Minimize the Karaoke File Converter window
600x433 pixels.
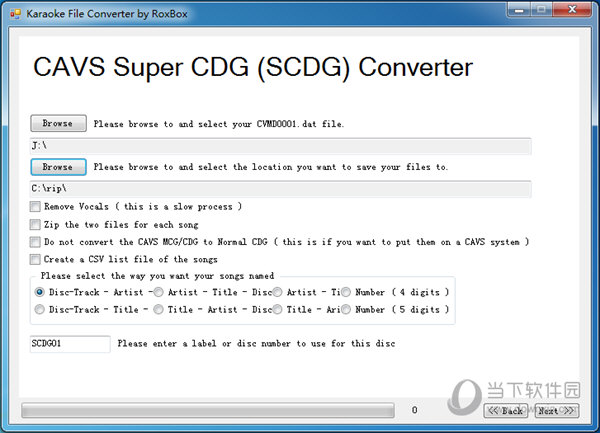point(519,10)
